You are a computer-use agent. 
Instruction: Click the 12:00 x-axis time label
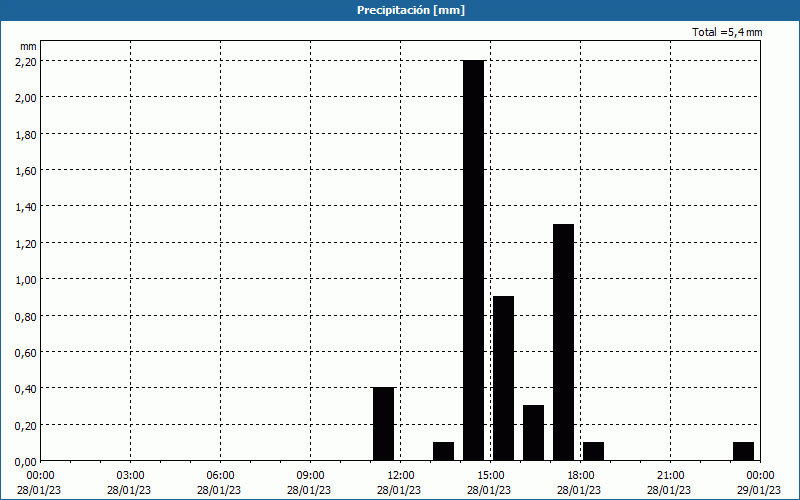pyautogui.click(x=401, y=476)
